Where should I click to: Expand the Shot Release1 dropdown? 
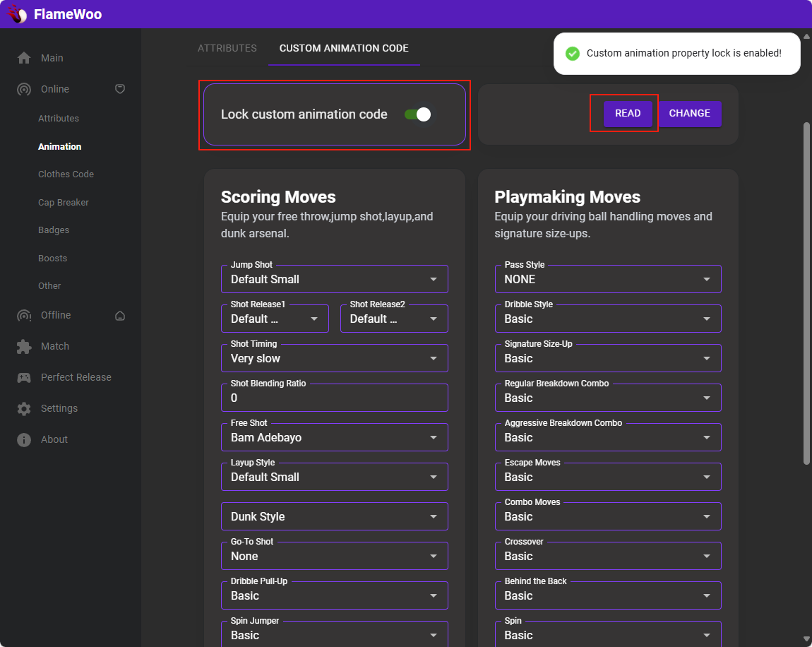point(275,319)
